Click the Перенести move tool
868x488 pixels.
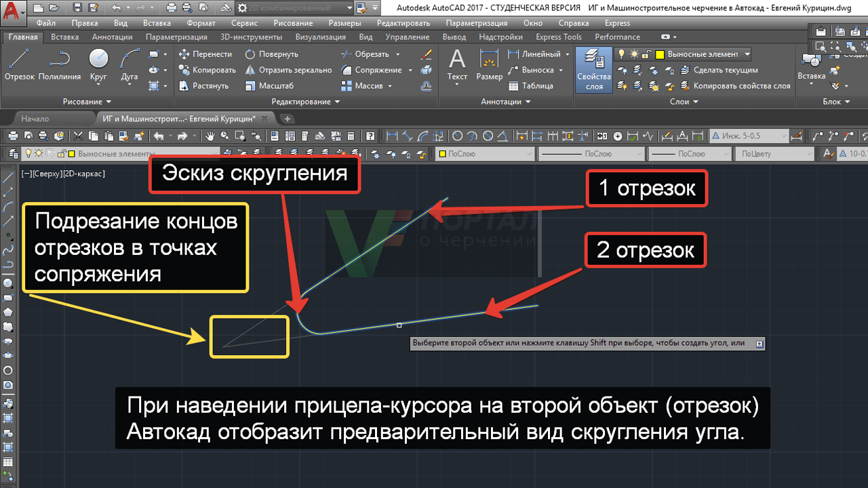(x=205, y=54)
